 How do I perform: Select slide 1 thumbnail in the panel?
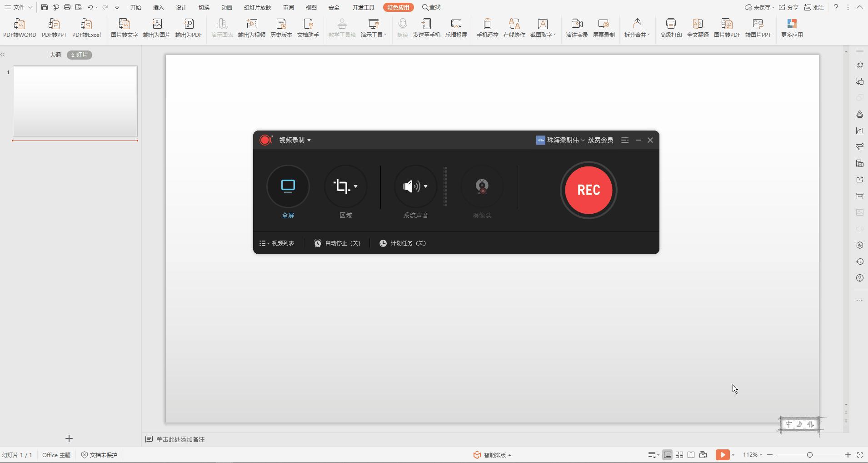[75, 101]
